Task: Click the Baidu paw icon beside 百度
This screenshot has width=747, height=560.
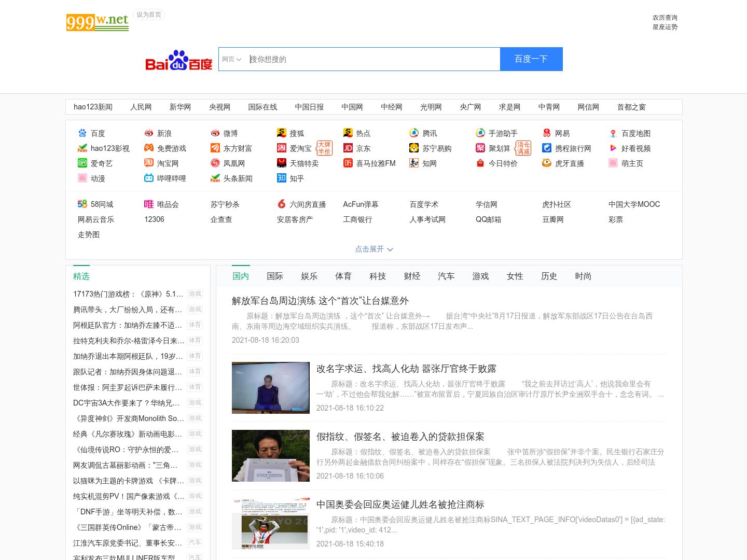Action: coord(82,133)
